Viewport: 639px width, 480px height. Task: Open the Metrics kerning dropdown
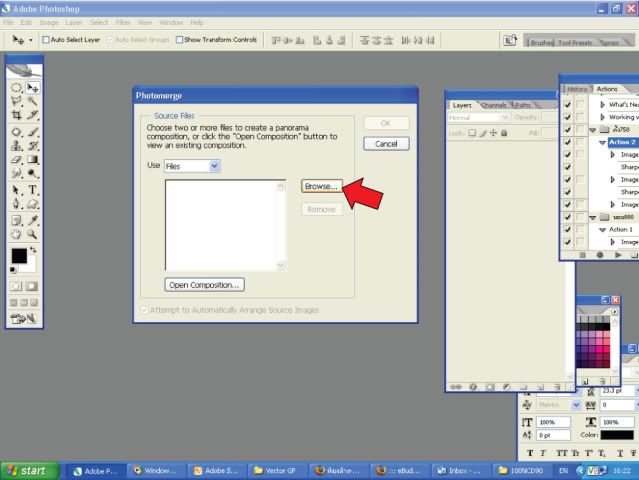tap(575, 405)
